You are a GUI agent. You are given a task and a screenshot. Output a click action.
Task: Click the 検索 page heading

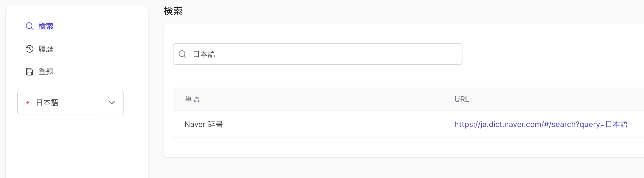(173, 11)
